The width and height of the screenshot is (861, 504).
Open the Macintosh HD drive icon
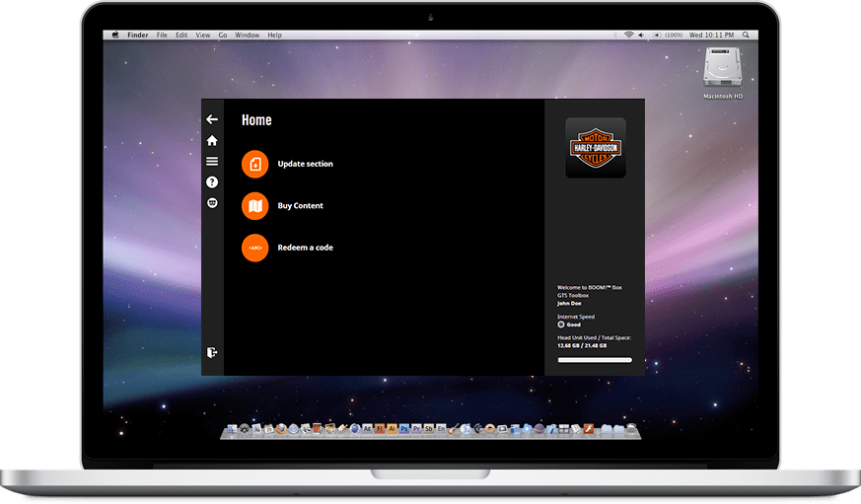pyautogui.click(x=723, y=67)
